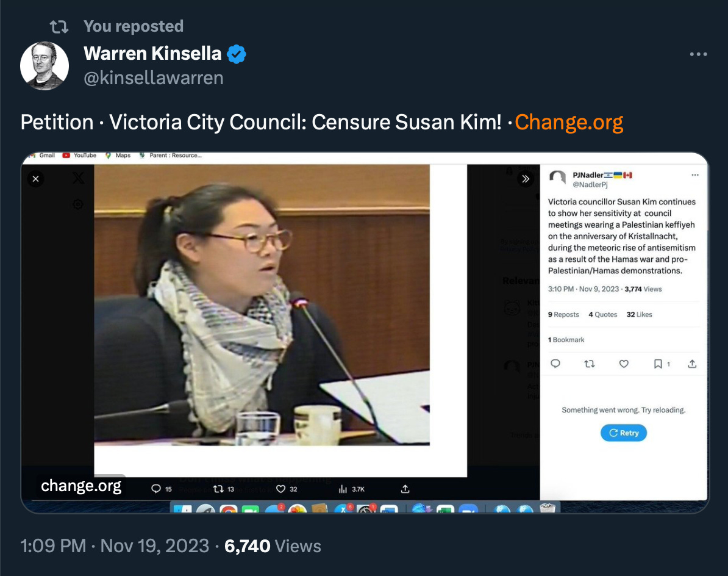Close the image viewer with the X button
The height and width of the screenshot is (576, 728).
[x=36, y=179]
